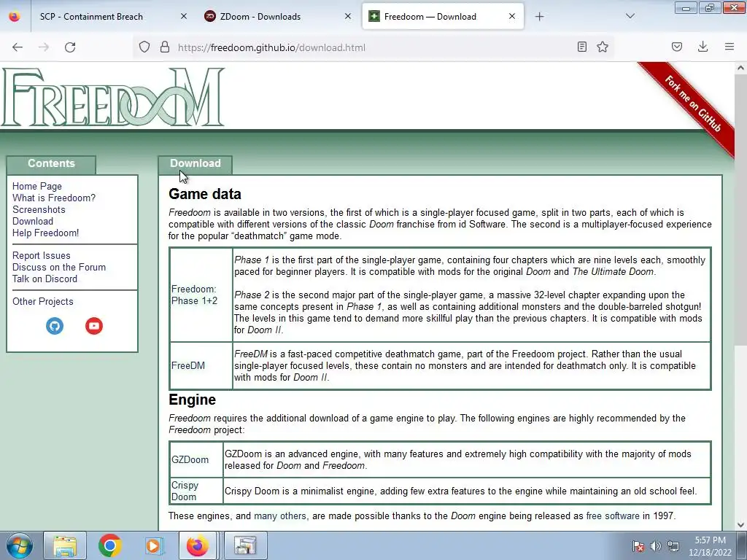Open Discuss on the Forum link
The width and height of the screenshot is (747, 560).
tap(59, 267)
